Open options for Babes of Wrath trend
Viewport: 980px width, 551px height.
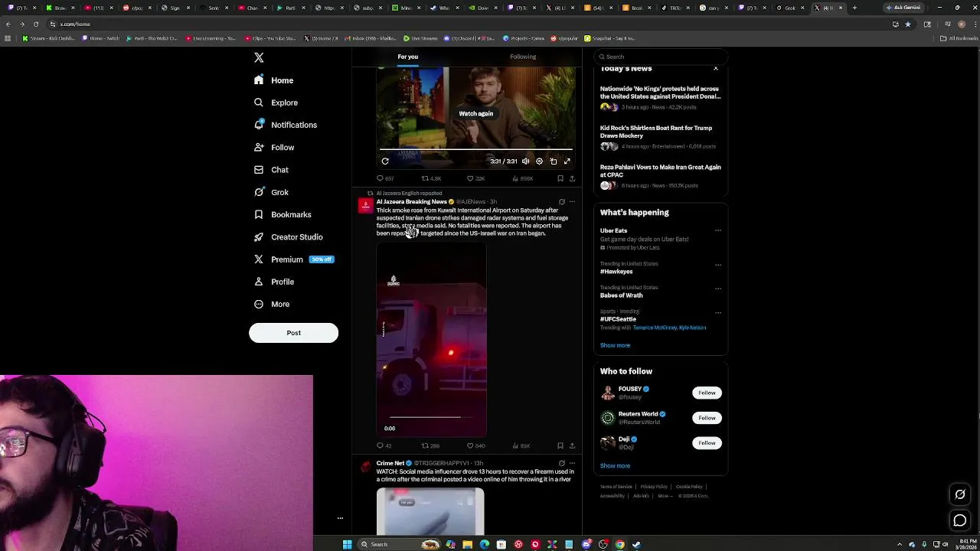(x=718, y=289)
